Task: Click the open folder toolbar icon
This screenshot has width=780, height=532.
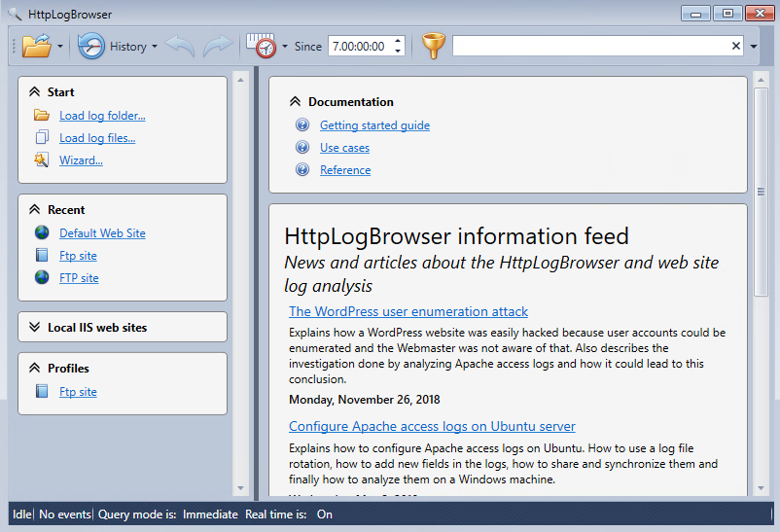Action: pos(36,46)
